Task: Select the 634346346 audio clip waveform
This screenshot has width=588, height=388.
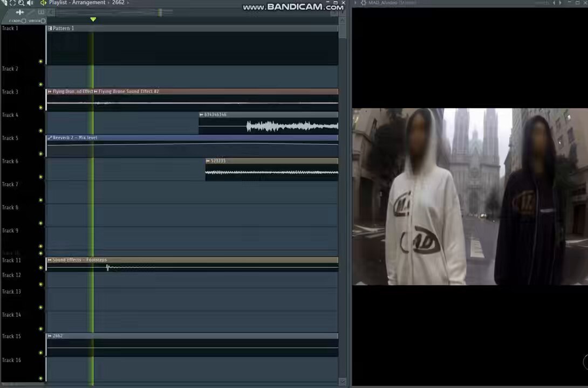Action: click(269, 126)
